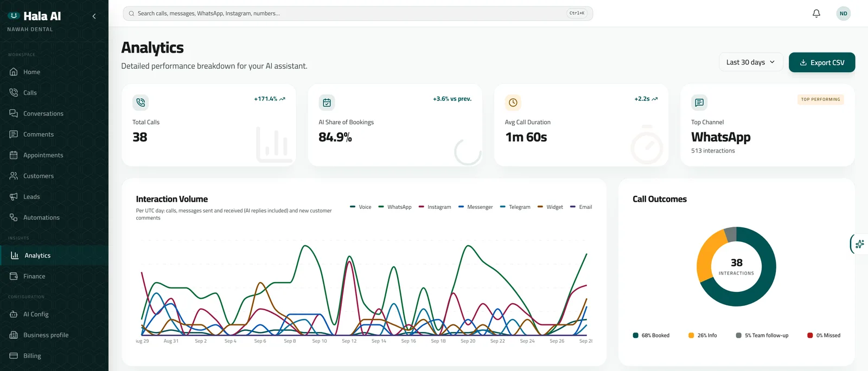
Task: Click the Hala AI logo icon
Action: click(14, 16)
